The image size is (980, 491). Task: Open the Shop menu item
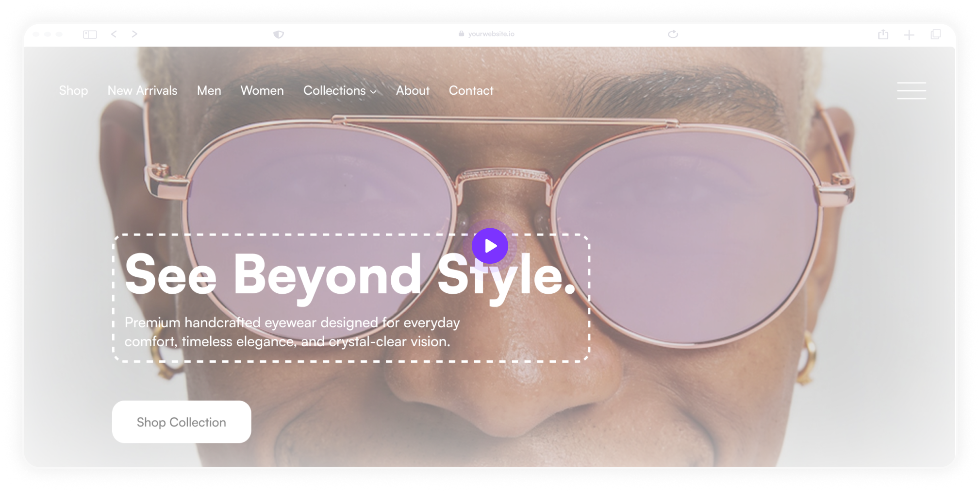[x=73, y=91]
